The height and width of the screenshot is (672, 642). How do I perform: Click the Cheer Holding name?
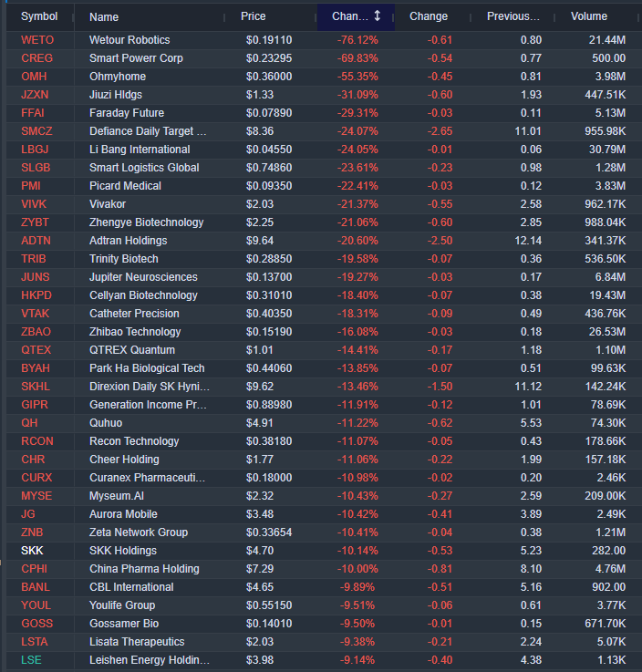pyautogui.click(x=124, y=460)
